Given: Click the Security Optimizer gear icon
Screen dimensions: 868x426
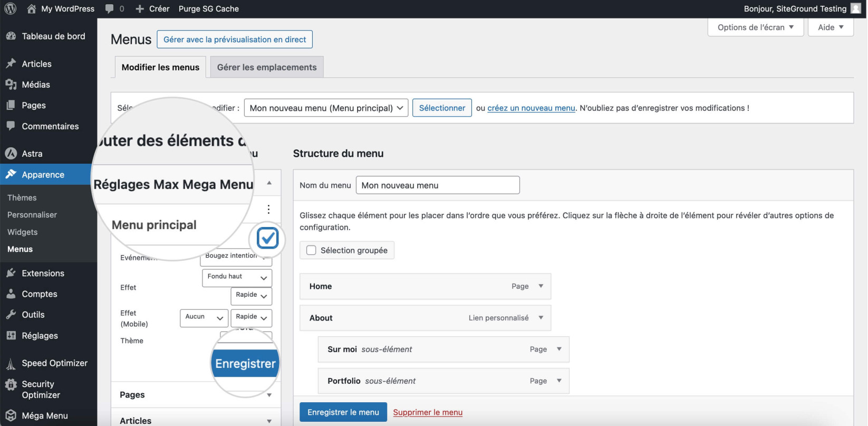Looking at the screenshot, I should click(x=11, y=384).
